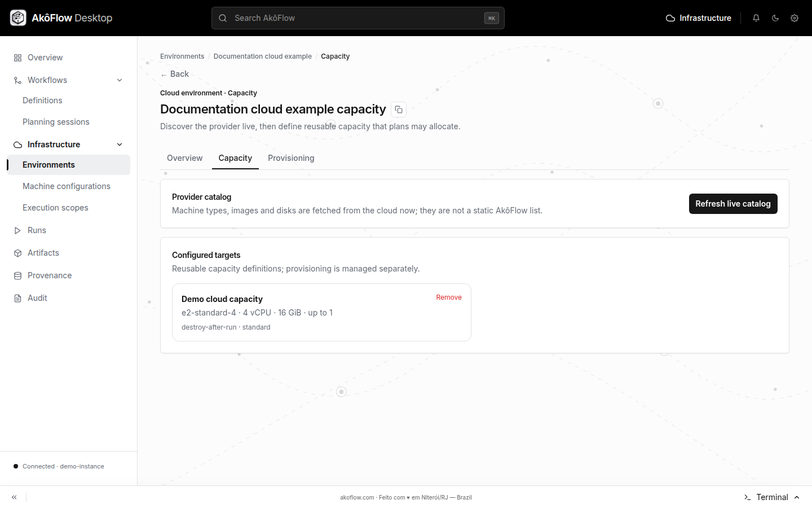This screenshot has height=508, width=812.
Task: Switch to the Provisioning tab
Action: click(291, 158)
